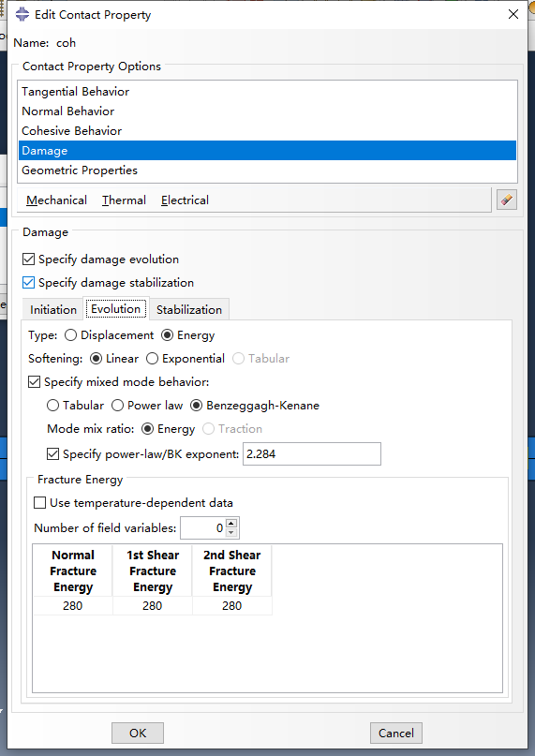The image size is (535, 756).
Task: Click the BK exponent field showing 2.284
Action: [x=312, y=453]
